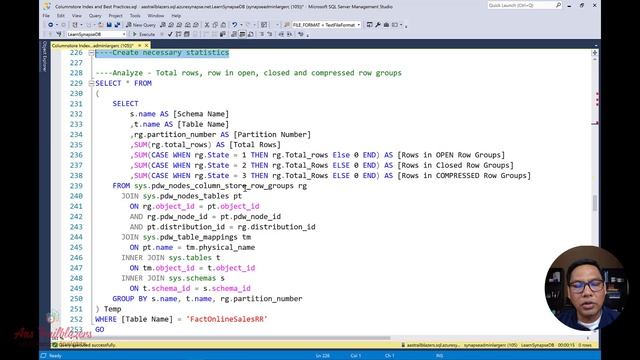Click the New Query button
Viewport: 640px width, 360px height.
click(x=140, y=25)
